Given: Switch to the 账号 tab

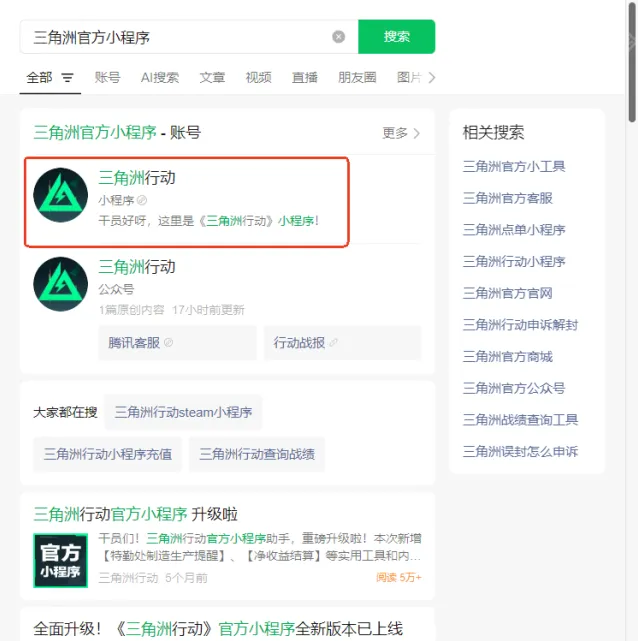Looking at the screenshot, I should (107, 77).
